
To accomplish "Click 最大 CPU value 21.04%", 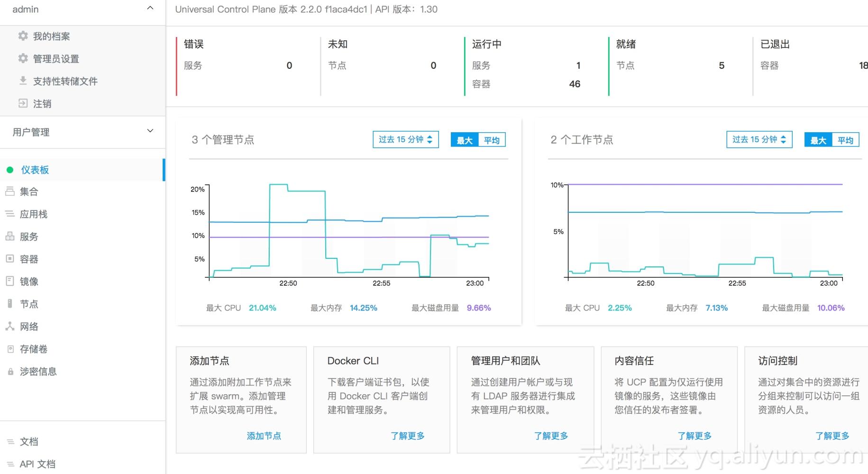I will [x=263, y=308].
